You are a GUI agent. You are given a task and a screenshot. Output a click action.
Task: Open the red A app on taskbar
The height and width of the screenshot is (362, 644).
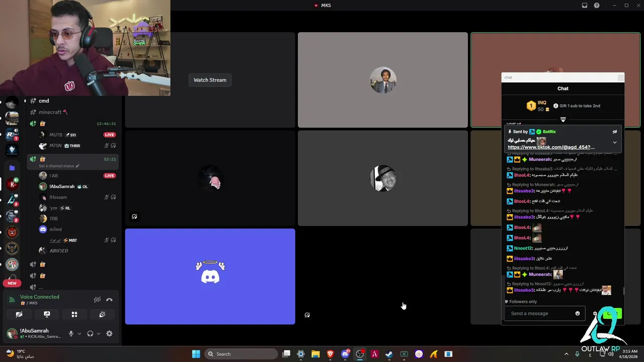coord(374,354)
